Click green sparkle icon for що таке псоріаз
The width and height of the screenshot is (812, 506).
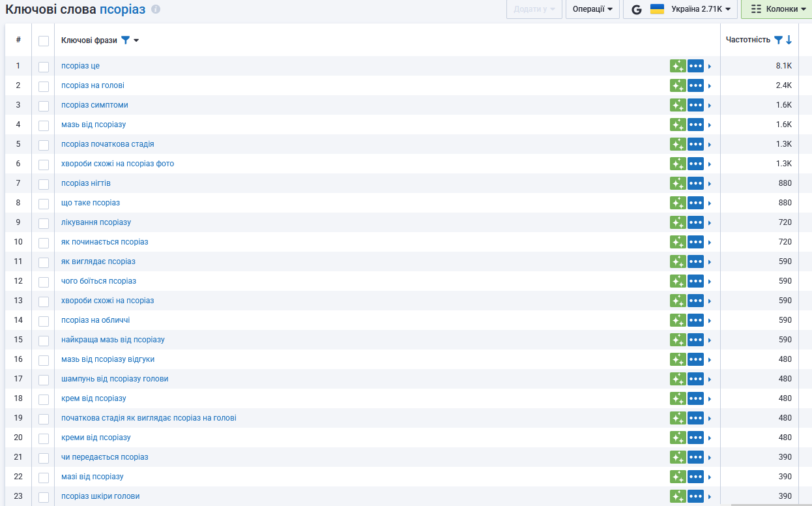pos(678,203)
